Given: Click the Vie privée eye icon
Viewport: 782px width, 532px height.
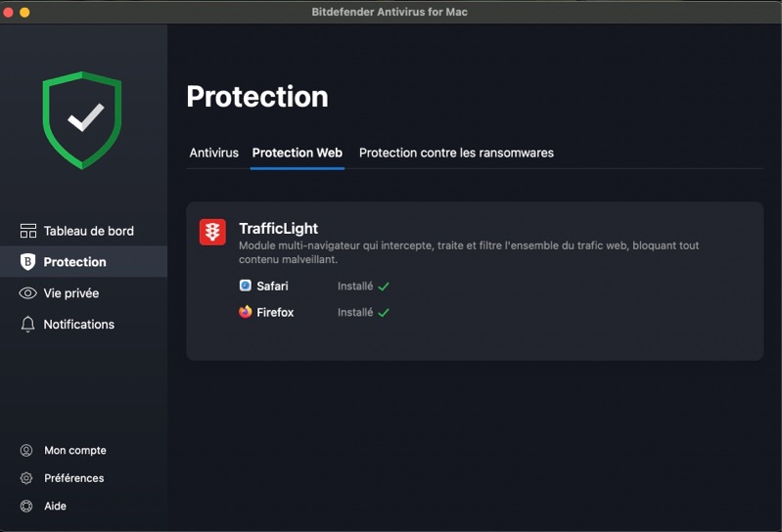Looking at the screenshot, I should pos(27,293).
